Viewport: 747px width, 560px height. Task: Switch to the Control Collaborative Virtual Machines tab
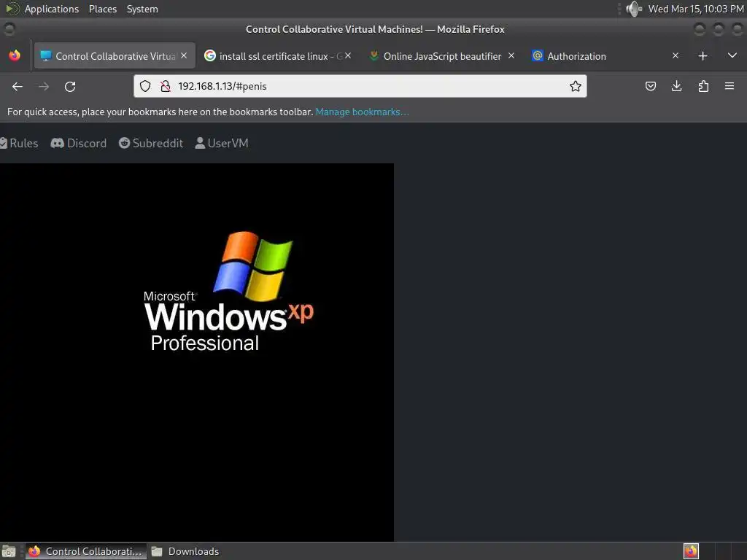[x=115, y=56]
